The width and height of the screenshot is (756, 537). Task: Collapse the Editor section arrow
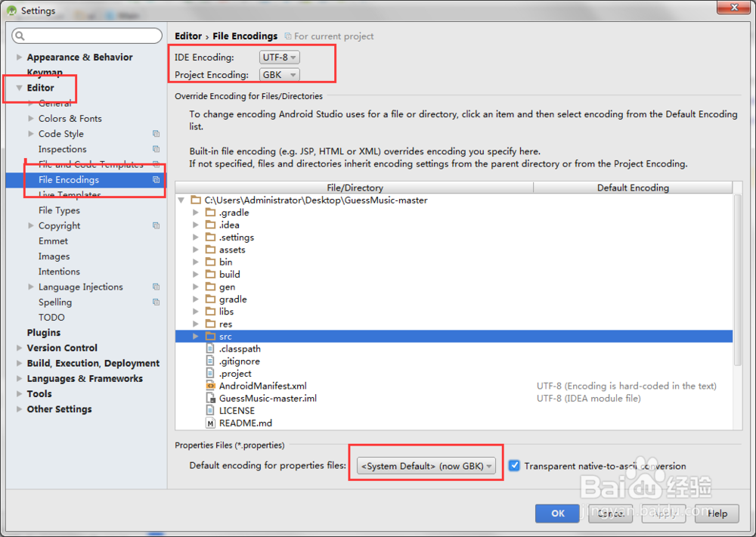[20, 88]
